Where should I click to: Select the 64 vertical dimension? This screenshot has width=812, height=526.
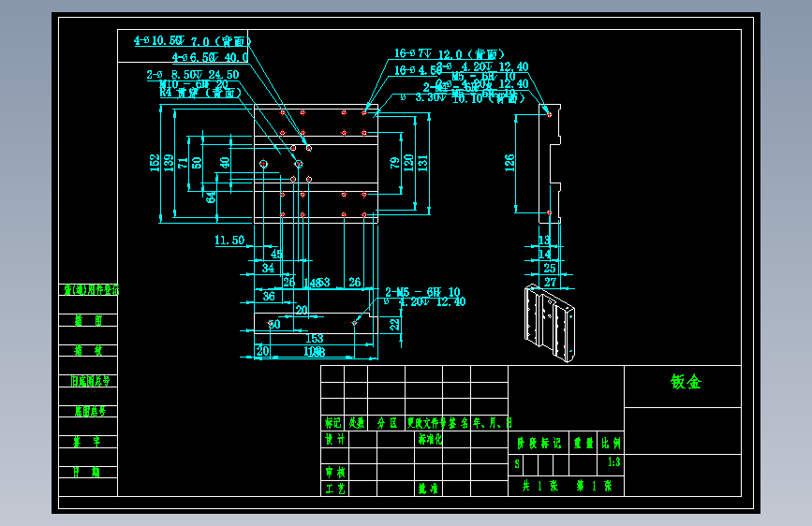pyautogui.click(x=210, y=197)
